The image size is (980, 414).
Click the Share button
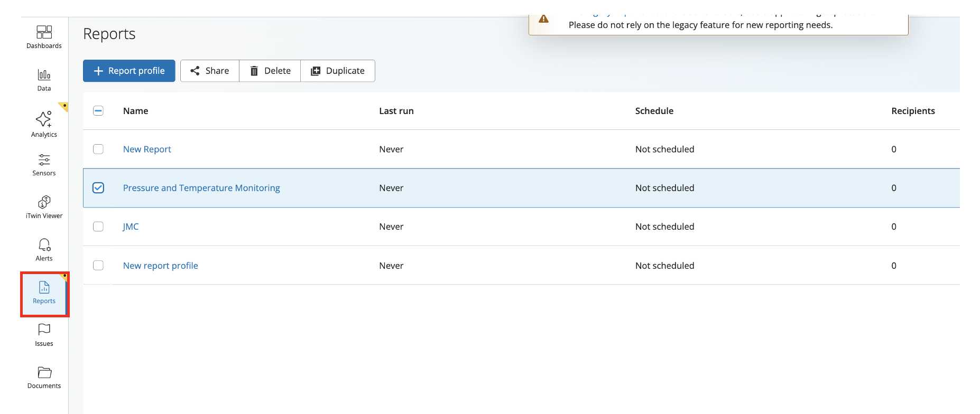[210, 71]
